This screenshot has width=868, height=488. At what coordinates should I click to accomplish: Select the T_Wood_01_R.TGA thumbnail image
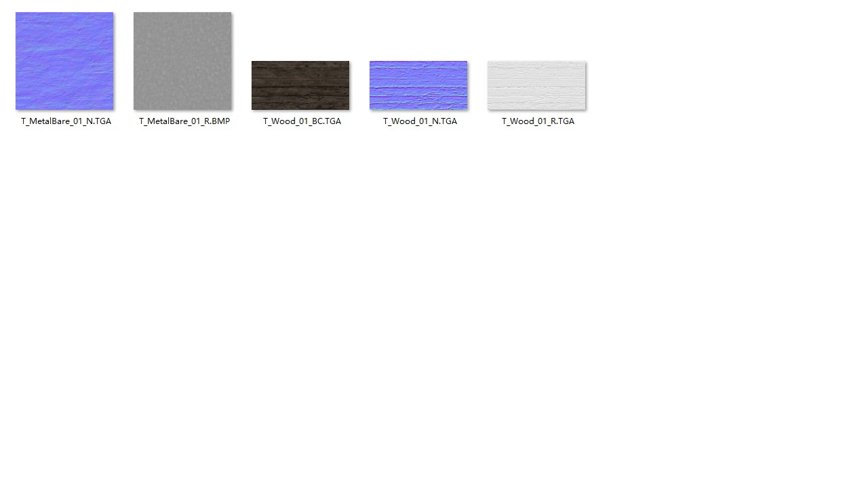point(536,85)
